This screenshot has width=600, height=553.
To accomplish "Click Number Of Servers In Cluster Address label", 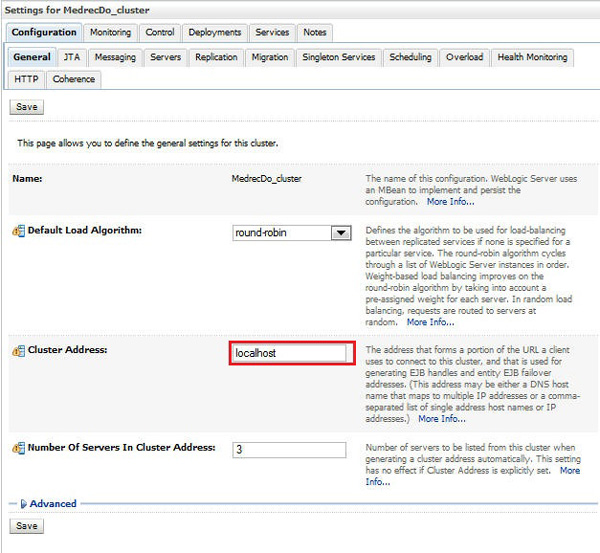I will point(121,447).
